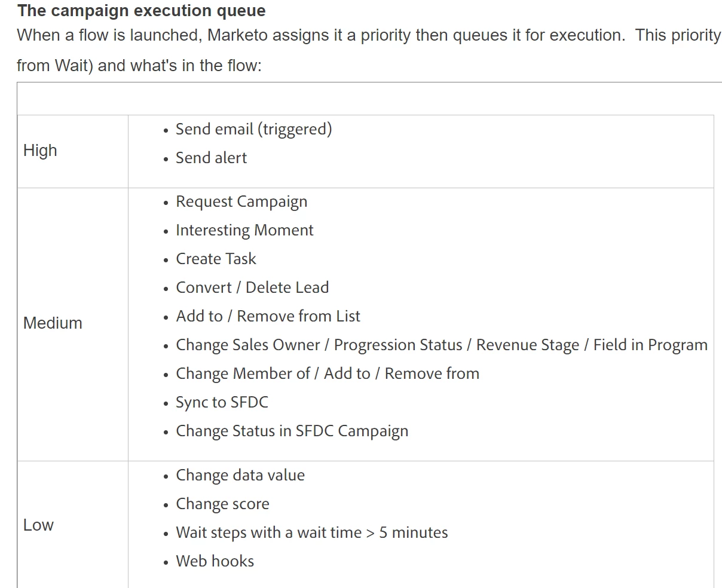Click Create Task list item
Viewport: 722px width, 588px height.
(x=216, y=259)
